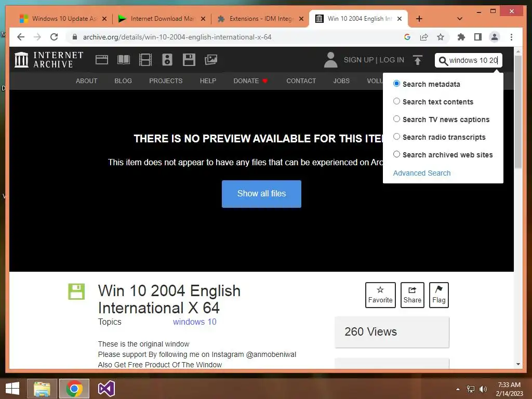Expand the Chrome tab search chevron

point(460,19)
